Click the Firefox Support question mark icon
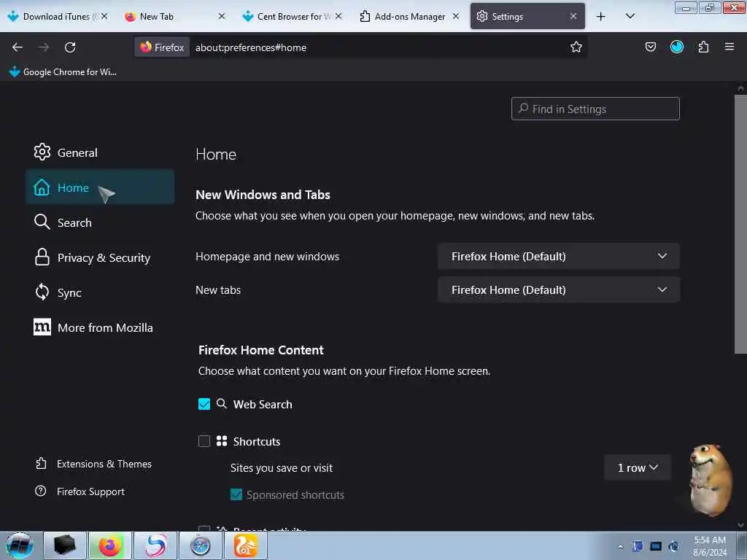This screenshot has width=747, height=560. click(41, 491)
